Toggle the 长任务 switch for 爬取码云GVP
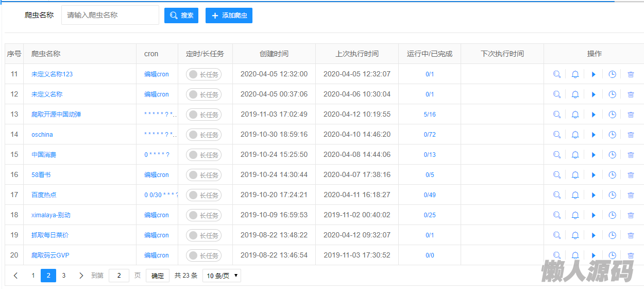Image resolution: width=644 pixels, height=289 pixels. pyautogui.click(x=204, y=255)
